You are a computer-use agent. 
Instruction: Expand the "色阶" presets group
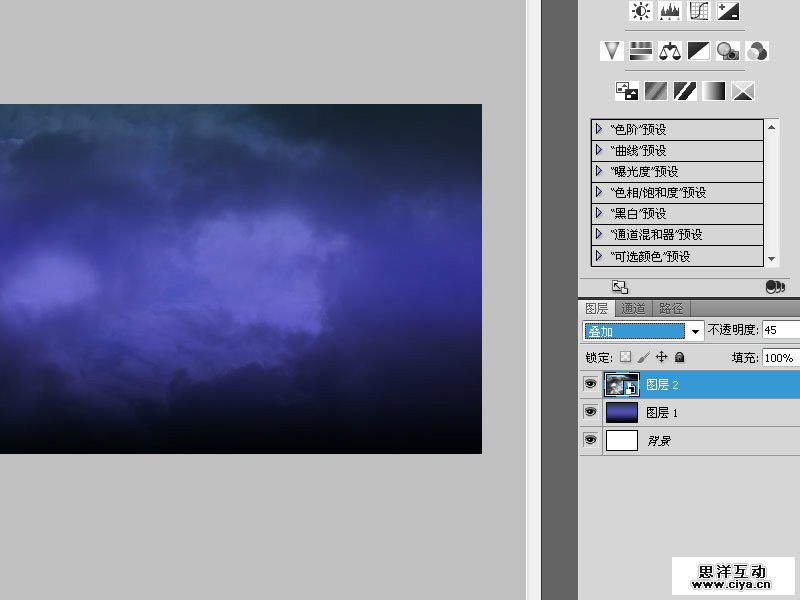[599, 129]
